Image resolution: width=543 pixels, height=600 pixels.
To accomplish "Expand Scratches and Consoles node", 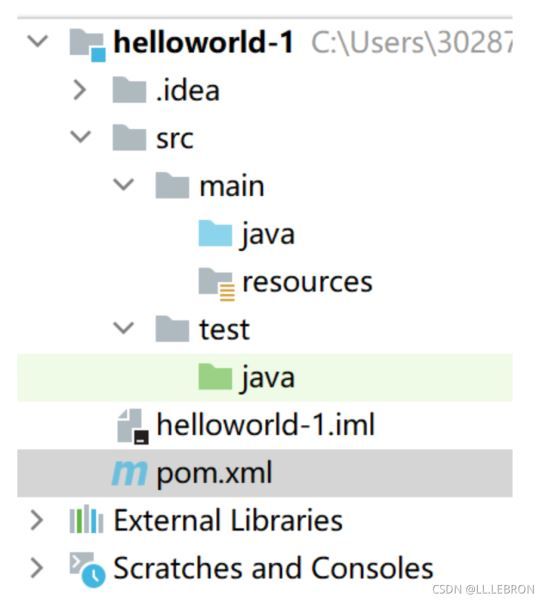I will pos(37,568).
